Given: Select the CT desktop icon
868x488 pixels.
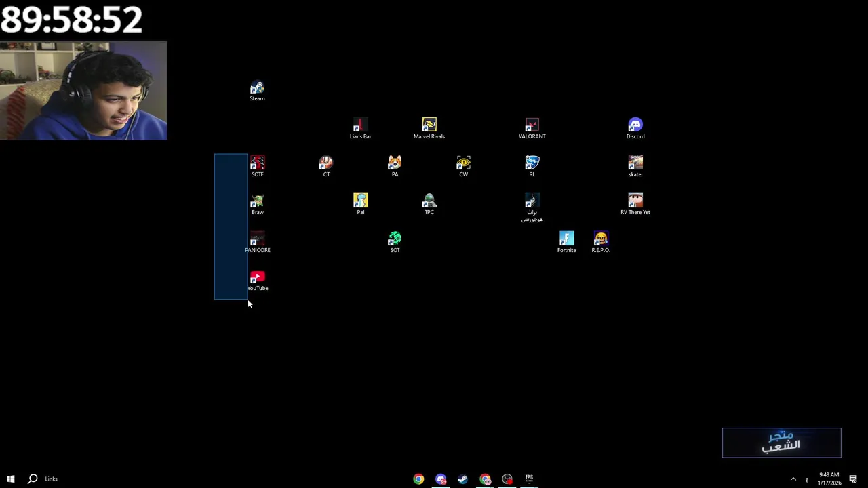Looking at the screenshot, I should pos(326,167).
